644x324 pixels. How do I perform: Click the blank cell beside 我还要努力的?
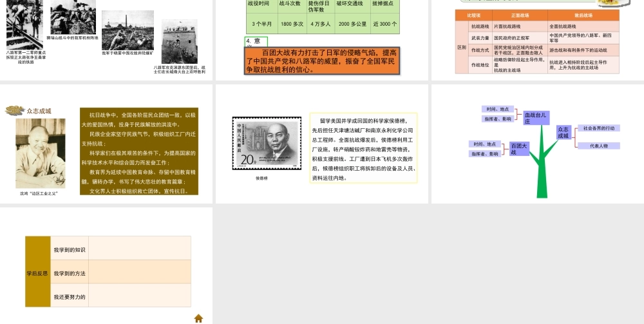tap(140, 295)
